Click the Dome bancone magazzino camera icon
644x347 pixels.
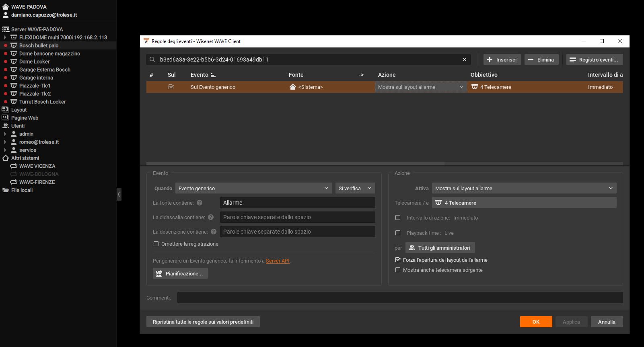[x=14, y=53]
